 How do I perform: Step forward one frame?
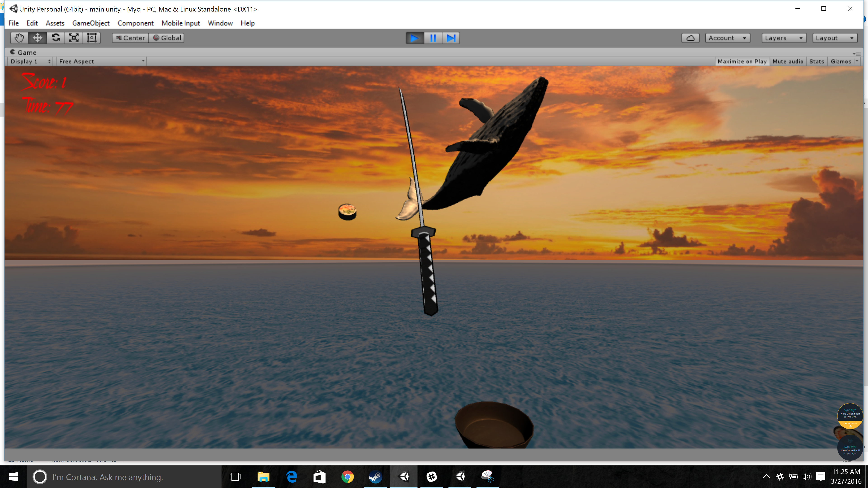coord(451,38)
